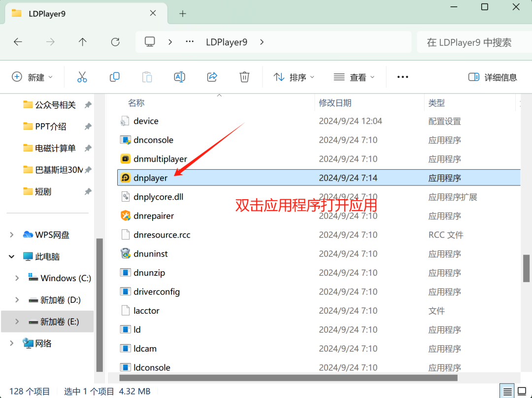Go up one folder level

(x=82, y=42)
